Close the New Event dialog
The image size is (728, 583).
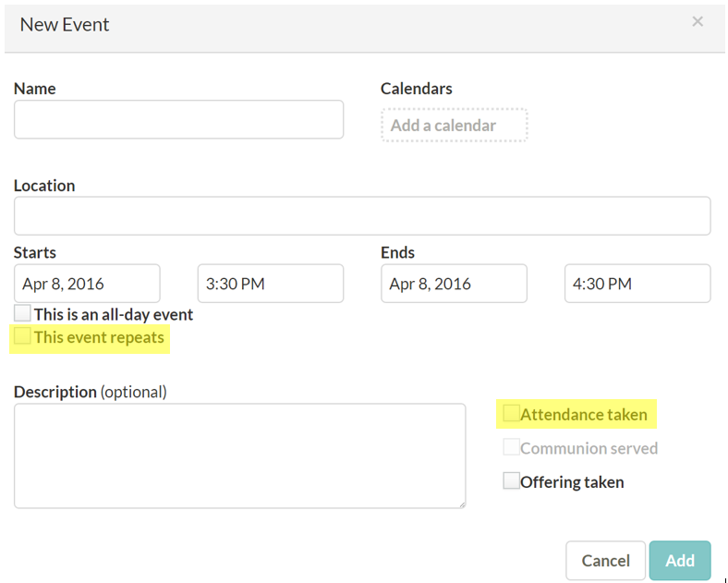[697, 21]
